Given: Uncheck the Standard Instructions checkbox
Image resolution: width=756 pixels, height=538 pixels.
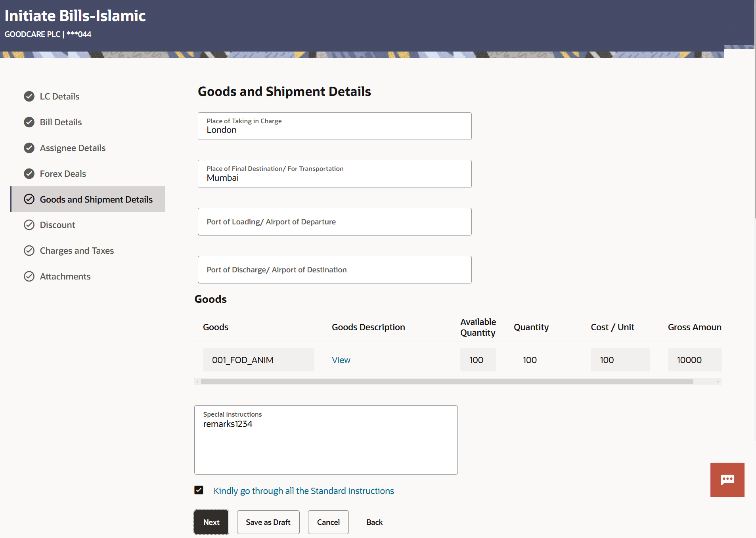Looking at the screenshot, I should pyautogui.click(x=199, y=490).
